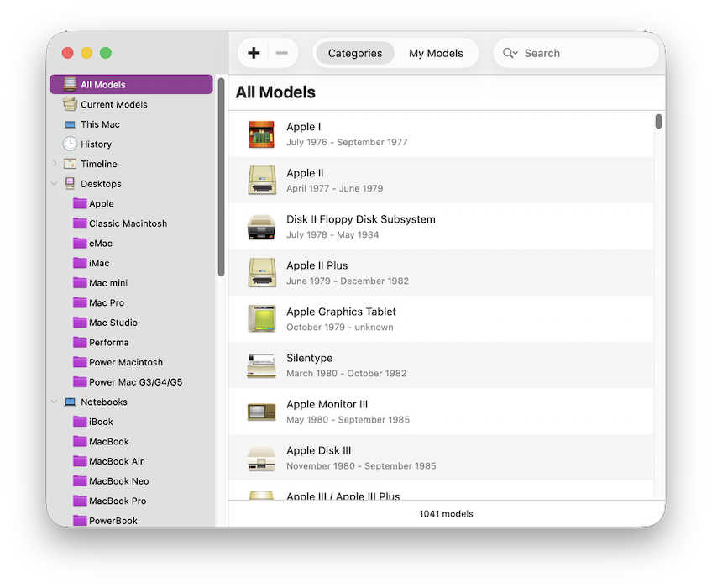Click the History clock icon
The image size is (712, 588).
coord(70,144)
